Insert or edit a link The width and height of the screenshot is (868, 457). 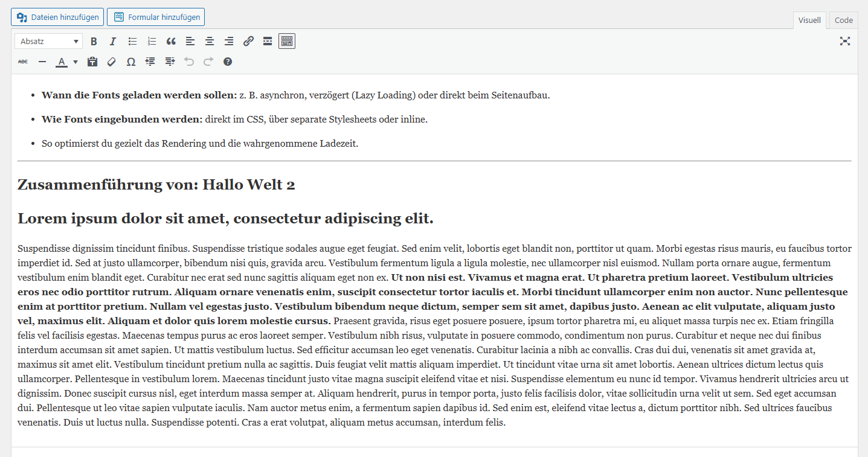coord(248,42)
